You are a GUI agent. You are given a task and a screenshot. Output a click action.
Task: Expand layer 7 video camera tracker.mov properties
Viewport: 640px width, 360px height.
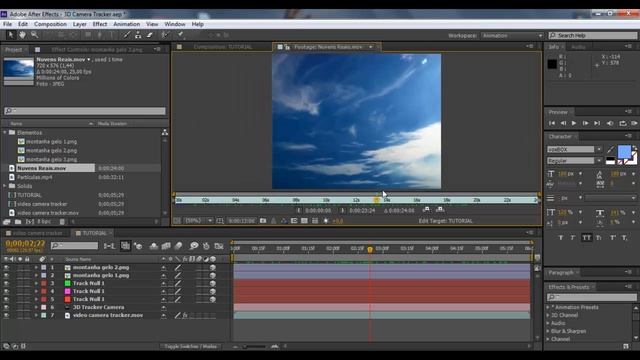coord(36,316)
